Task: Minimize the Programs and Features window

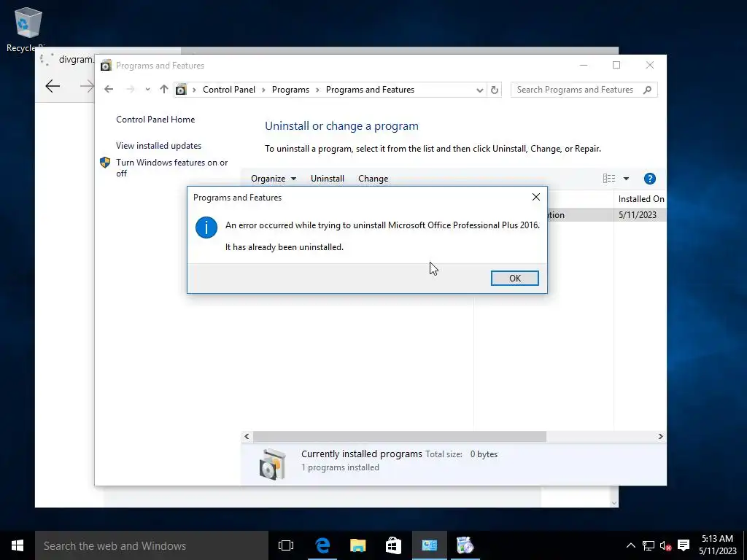Action: click(x=584, y=65)
